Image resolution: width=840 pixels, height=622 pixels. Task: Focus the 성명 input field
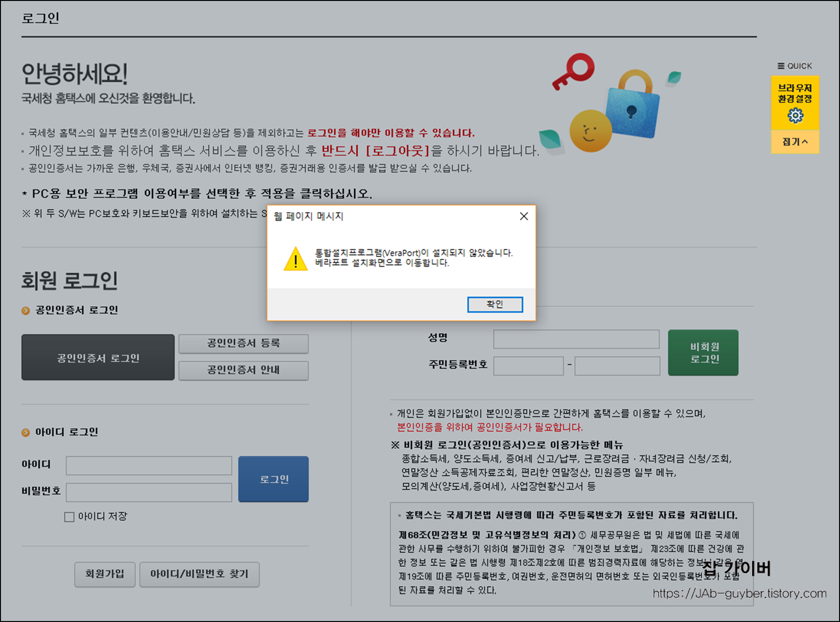click(x=576, y=339)
